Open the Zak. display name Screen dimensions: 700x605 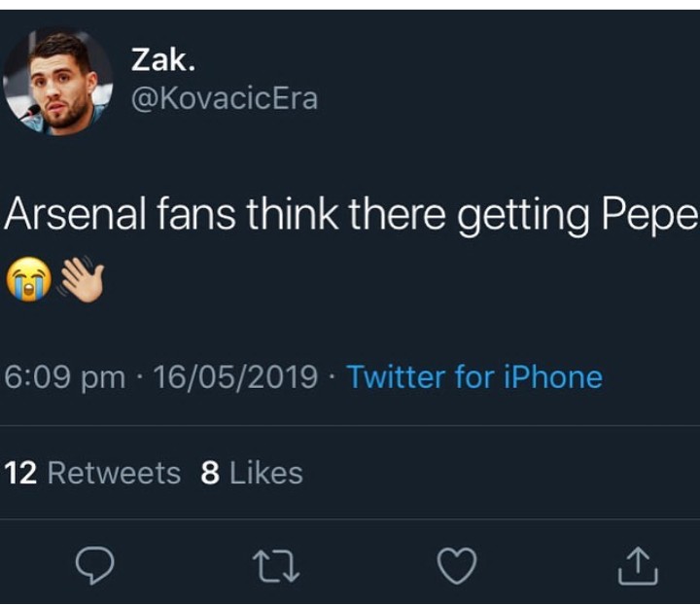(x=163, y=60)
